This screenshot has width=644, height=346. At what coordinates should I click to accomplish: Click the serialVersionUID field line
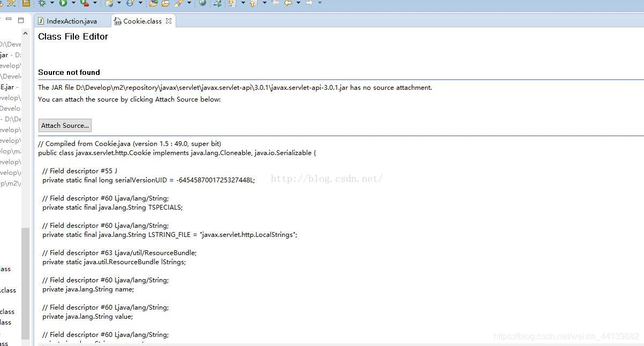[x=149, y=180]
